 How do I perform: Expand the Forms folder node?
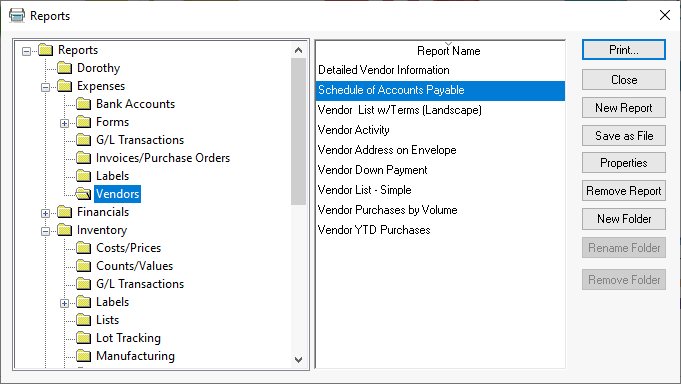(64, 123)
